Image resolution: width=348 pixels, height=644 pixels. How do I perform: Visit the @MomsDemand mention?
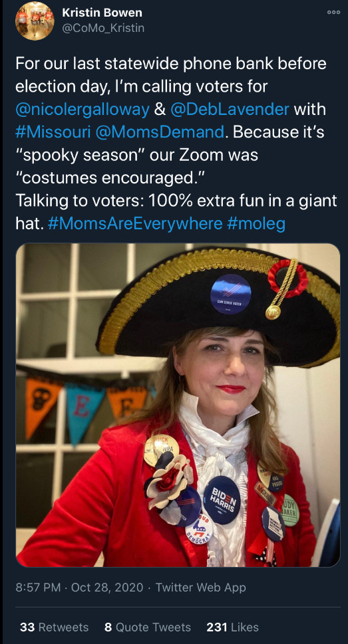point(159,133)
